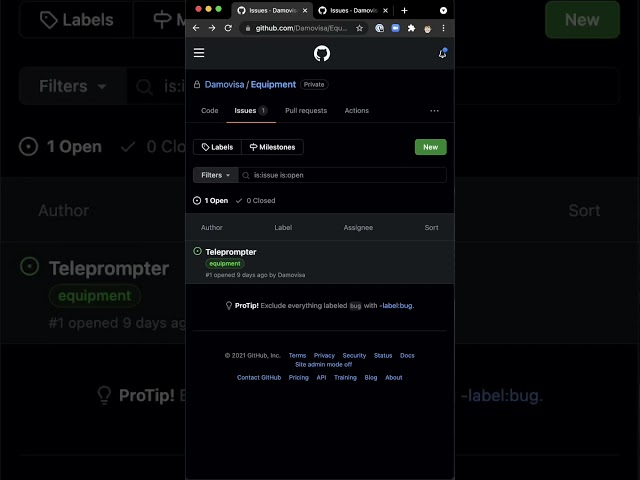Click the Zoom extension icon in toolbar

click(395, 28)
